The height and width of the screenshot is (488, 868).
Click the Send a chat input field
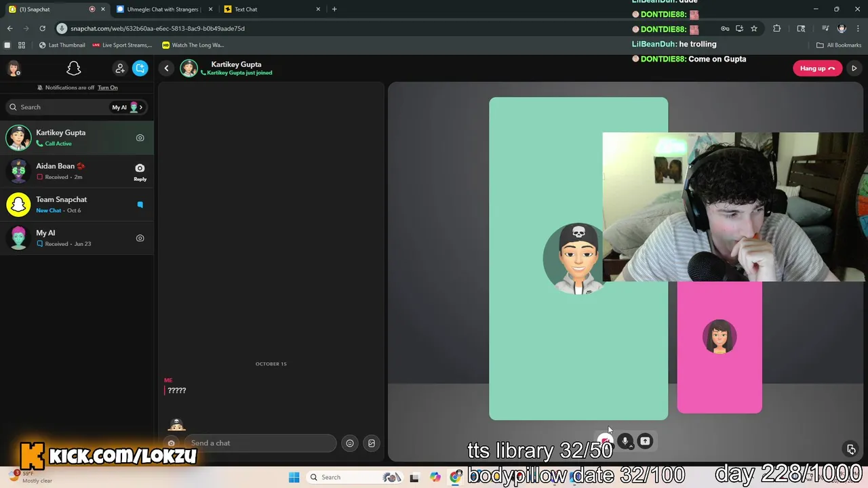click(261, 443)
